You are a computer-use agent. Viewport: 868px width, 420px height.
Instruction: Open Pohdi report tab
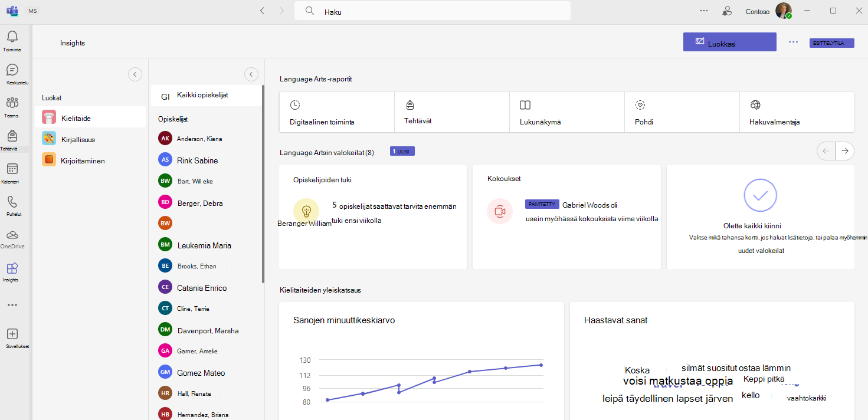coord(682,112)
